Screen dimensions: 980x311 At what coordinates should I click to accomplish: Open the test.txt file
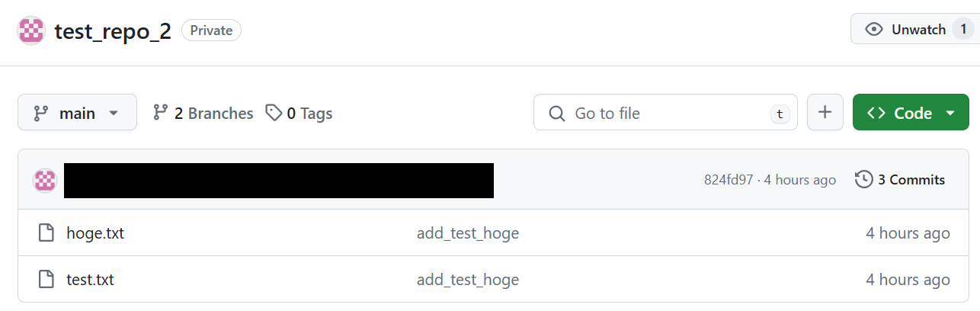pos(90,280)
